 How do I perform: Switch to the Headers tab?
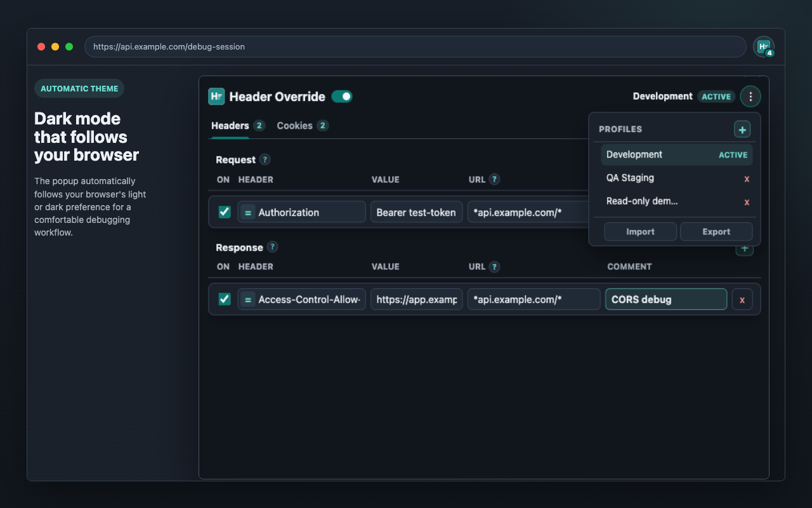238,126
